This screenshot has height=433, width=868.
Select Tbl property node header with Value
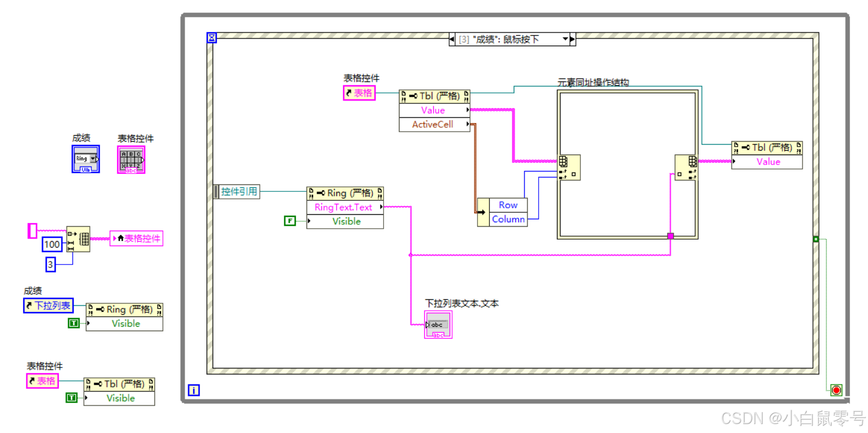point(435,96)
